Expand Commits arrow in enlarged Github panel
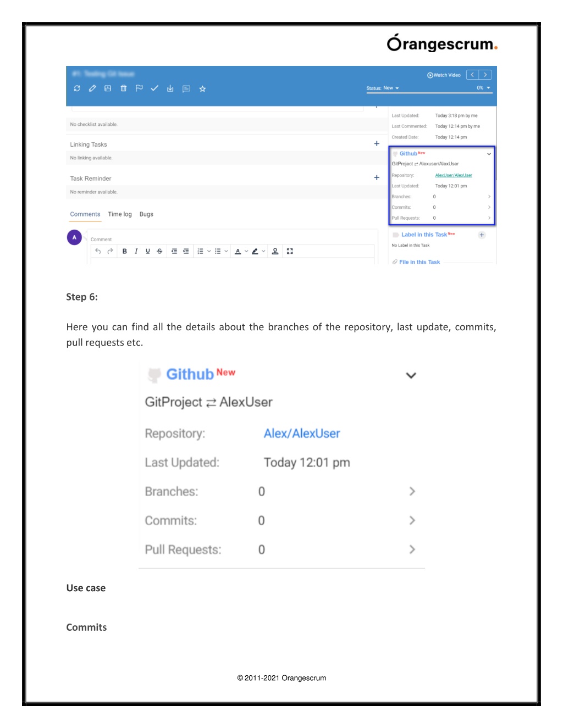Image resolution: width=563 pixels, height=728 pixels. pos(412,520)
